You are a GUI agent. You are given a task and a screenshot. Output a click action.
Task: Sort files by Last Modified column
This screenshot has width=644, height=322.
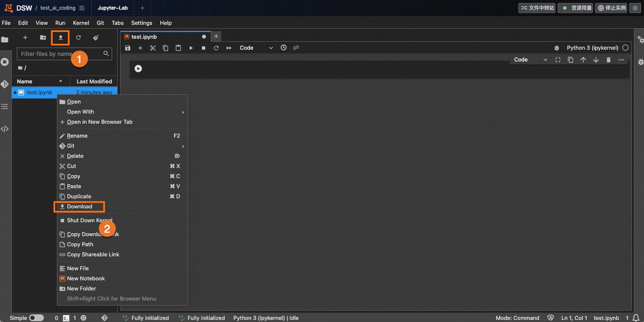[94, 81]
